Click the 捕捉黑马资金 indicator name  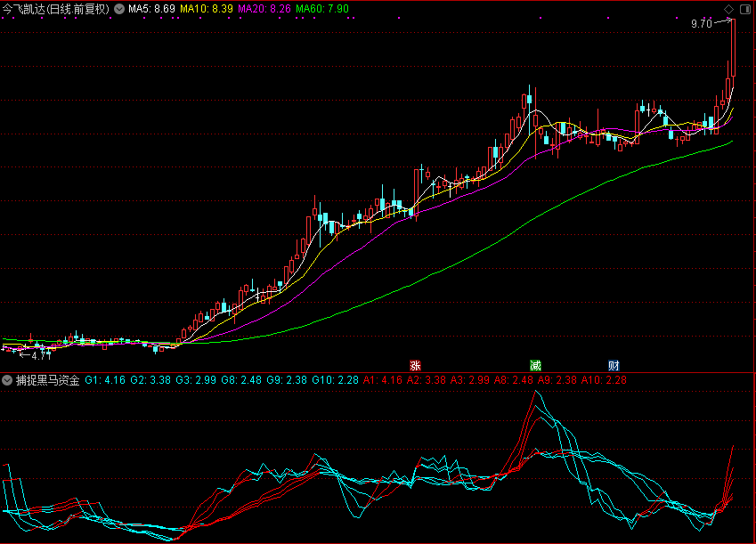[48, 380]
